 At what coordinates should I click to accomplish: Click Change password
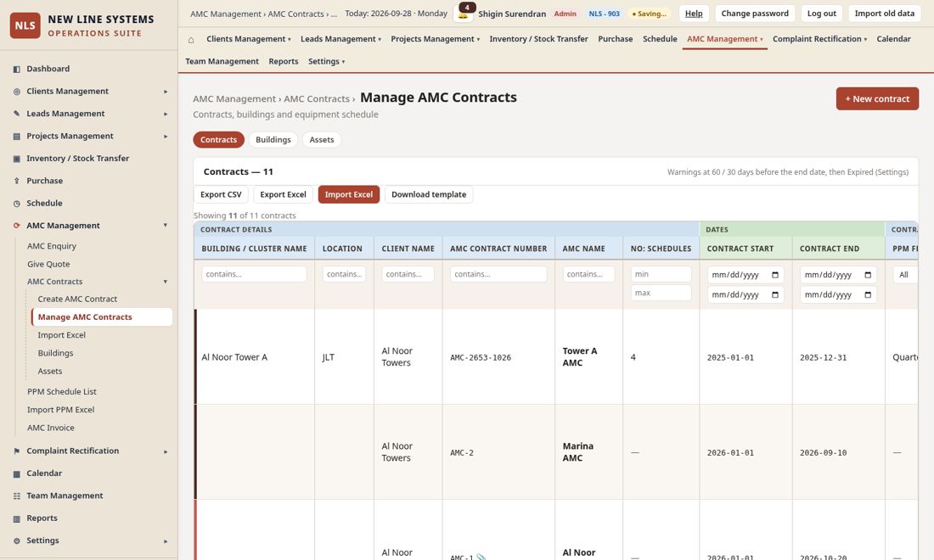(x=755, y=13)
